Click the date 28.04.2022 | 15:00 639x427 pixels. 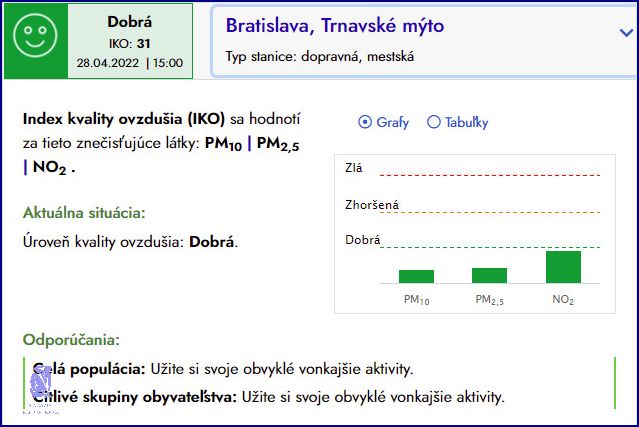(x=130, y=63)
